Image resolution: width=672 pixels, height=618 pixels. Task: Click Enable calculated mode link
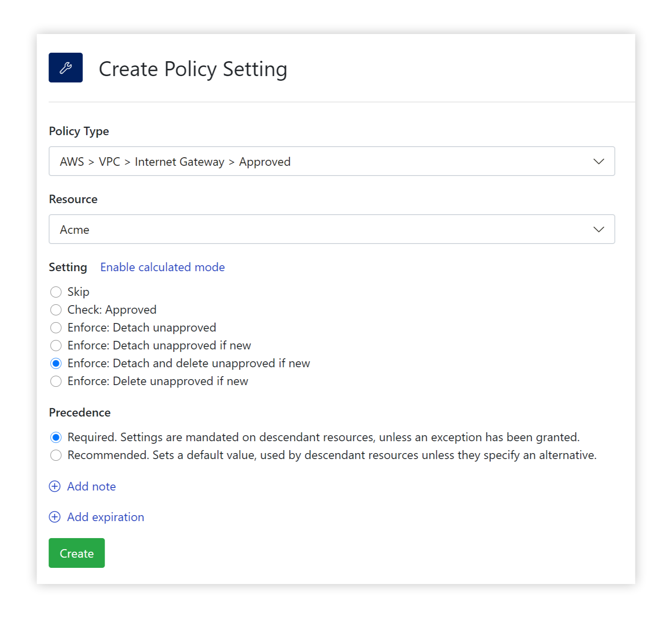click(x=162, y=267)
